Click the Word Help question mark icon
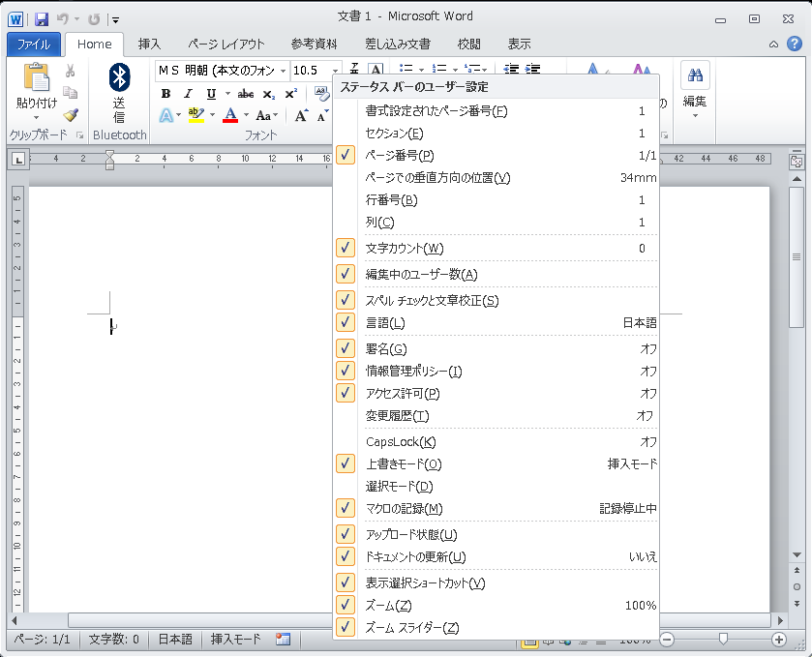 (x=794, y=44)
